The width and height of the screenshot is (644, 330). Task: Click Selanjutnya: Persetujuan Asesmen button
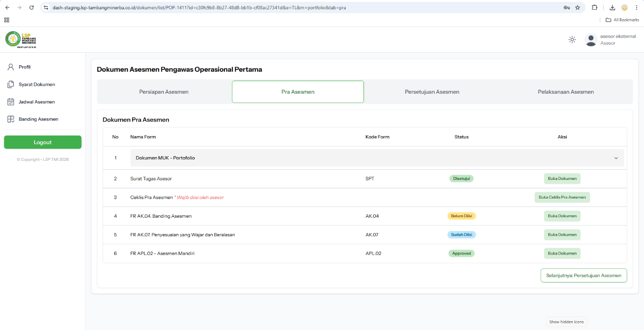click(x=584, y=275)
